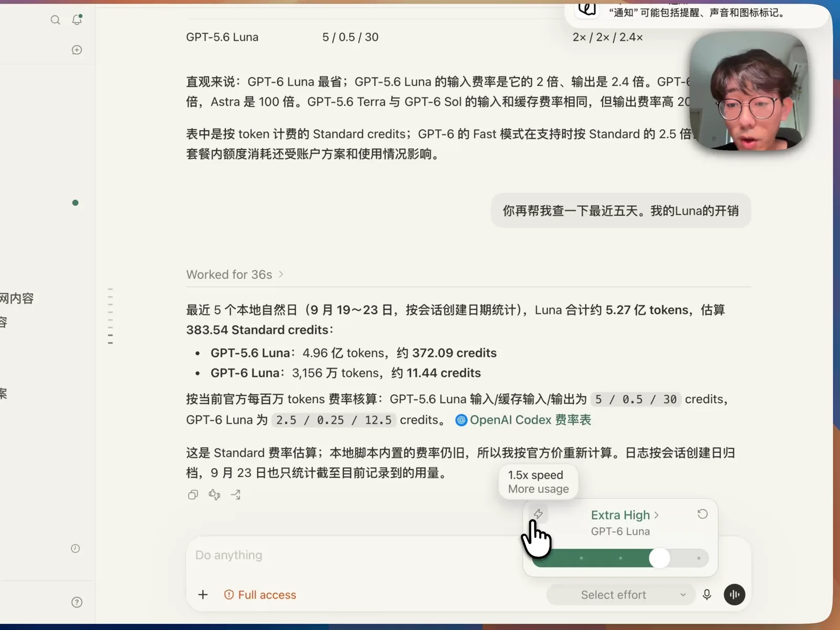Open the Select effort dropdown
Viewport: 840px width, 630px height.
(x=621, y=595)
